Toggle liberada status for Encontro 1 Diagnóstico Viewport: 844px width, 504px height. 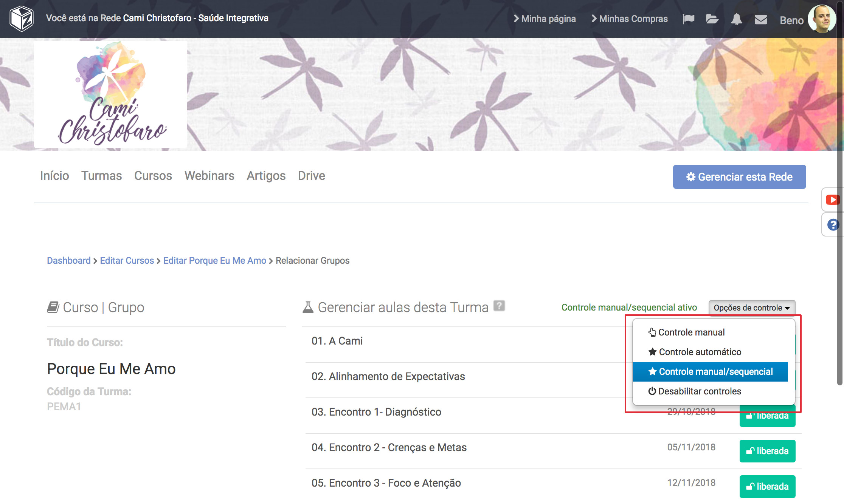tap(767, 419)
